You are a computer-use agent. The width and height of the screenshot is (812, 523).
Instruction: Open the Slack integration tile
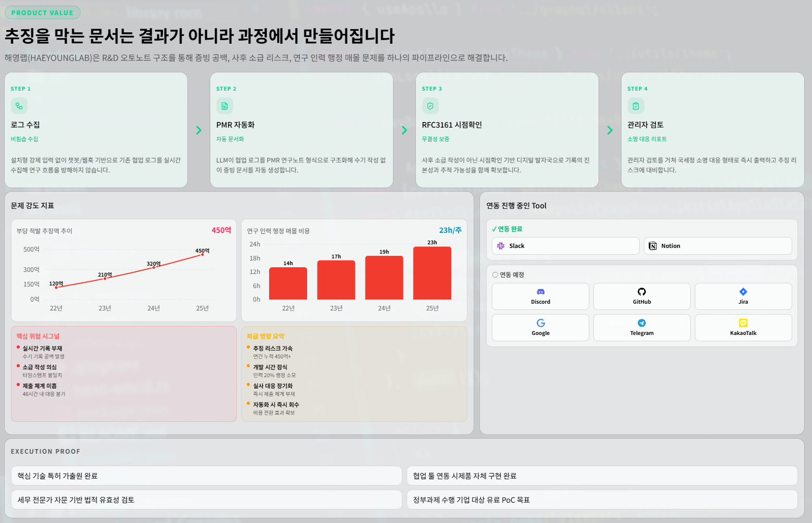[566, 246]
